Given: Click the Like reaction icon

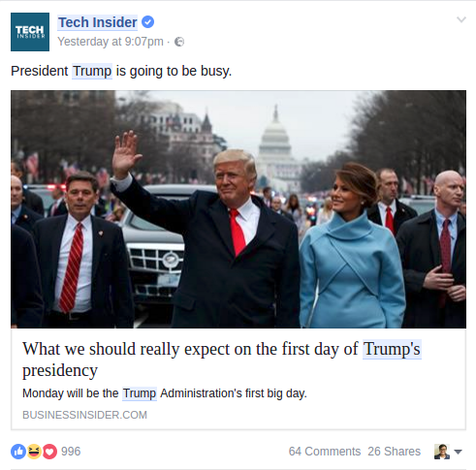Looking at the screenshot, I should [18, 452].
